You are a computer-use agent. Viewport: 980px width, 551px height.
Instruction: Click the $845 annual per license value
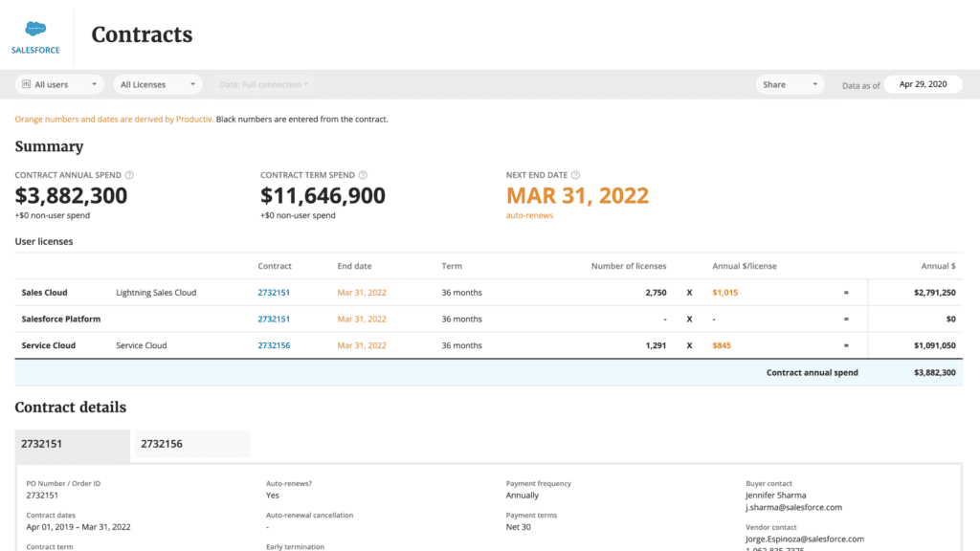pos(722,345)
